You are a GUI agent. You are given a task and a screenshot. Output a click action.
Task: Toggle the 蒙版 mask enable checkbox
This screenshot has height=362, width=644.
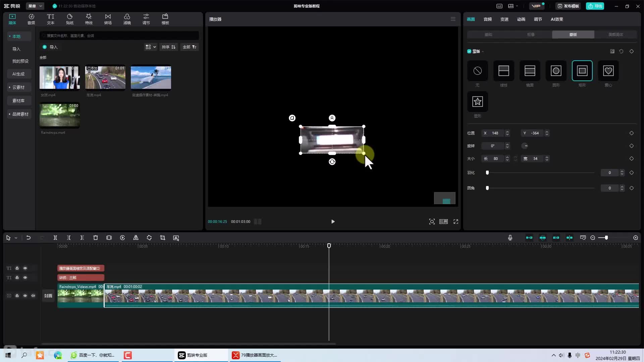click(469, 51)
